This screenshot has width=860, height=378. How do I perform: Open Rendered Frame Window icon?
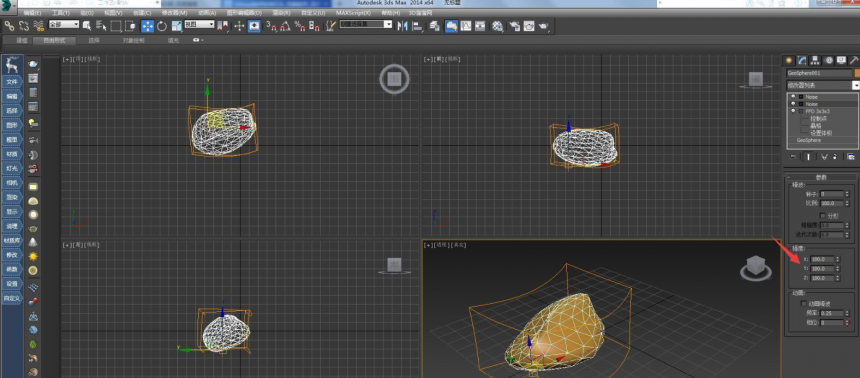pyautogui.click(x=529, y=25)
